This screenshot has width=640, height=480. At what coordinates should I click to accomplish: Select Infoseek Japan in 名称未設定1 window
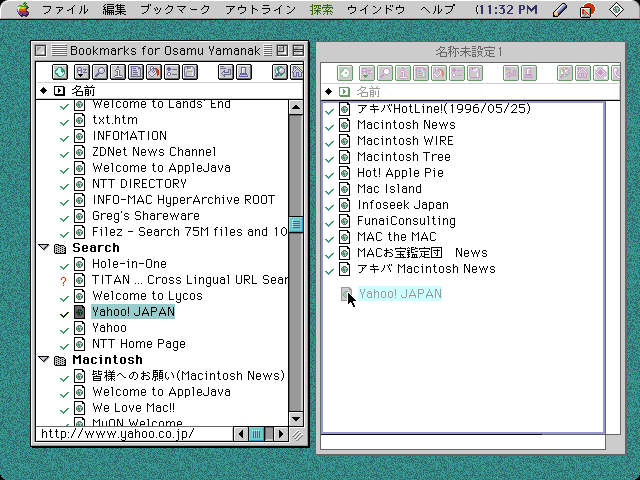pyautogui.click(x=403, y=205)
